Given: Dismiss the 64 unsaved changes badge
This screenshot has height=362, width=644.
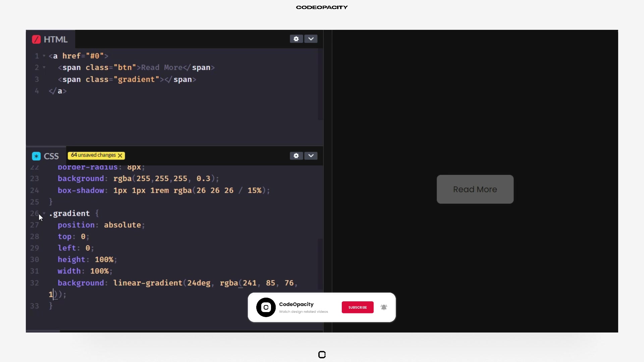Looking at the screenshot, I should click(x=120, y=156).
